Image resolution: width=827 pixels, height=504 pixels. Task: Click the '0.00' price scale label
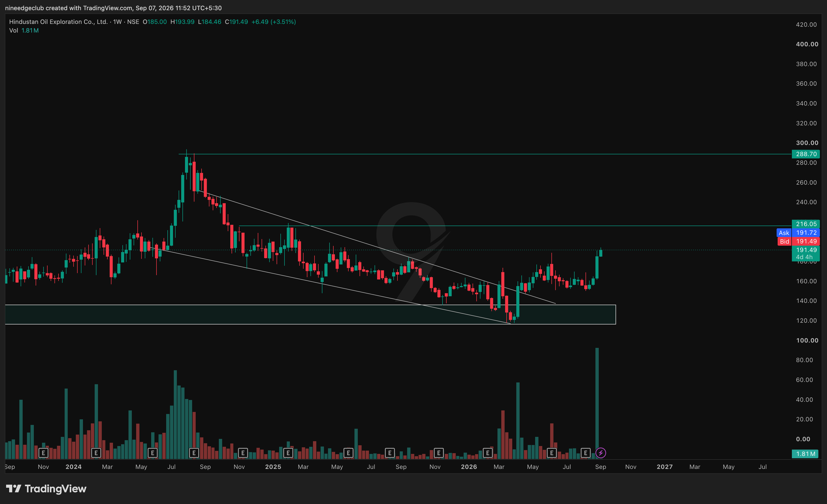point(803,439)
